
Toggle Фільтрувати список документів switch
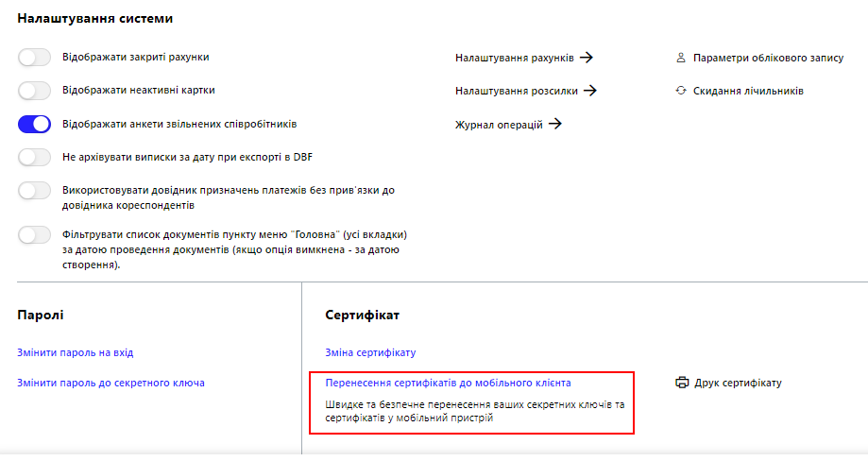click(x=34, y=234)
